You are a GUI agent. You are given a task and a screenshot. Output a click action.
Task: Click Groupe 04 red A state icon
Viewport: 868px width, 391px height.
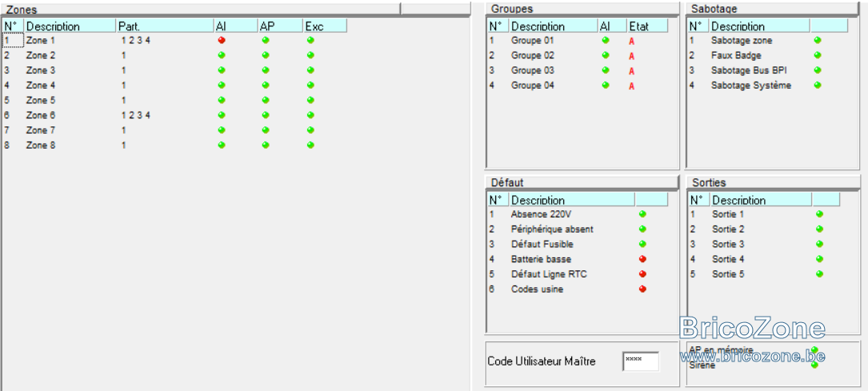point(632,86)
